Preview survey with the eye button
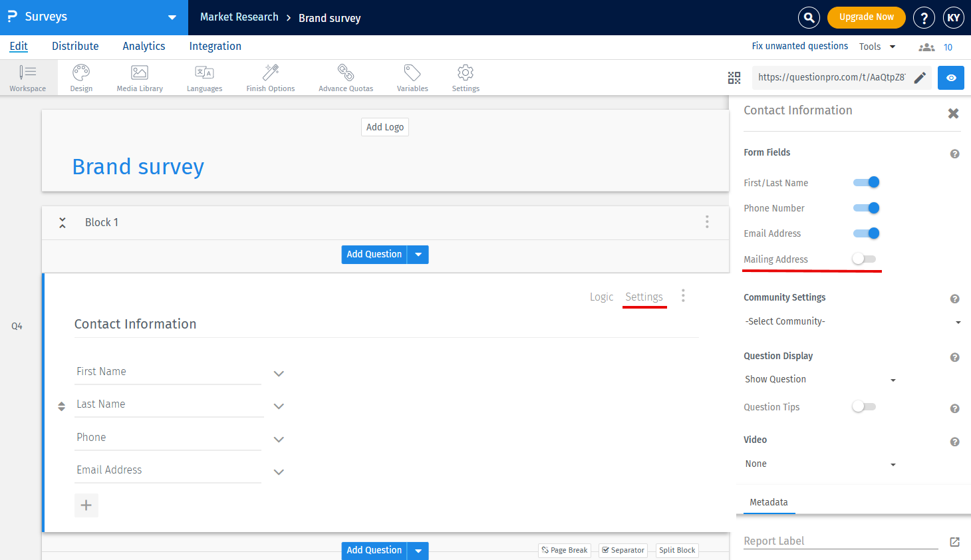This screenshot has width=971, height=560. (x=951, y=78)
